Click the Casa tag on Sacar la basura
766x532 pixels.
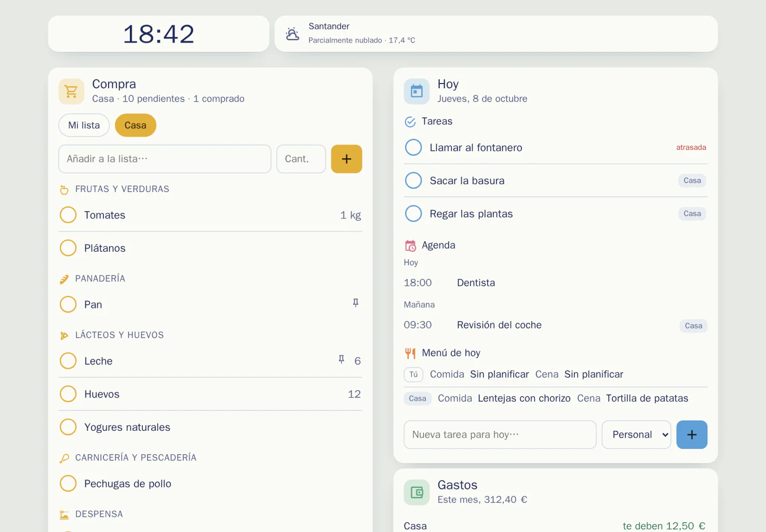(x=692, y=181)
